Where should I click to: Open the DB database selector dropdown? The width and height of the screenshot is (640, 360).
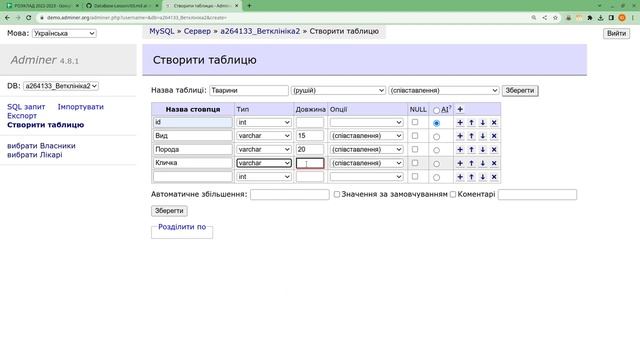pyautogui.click(x=61, y=86)
